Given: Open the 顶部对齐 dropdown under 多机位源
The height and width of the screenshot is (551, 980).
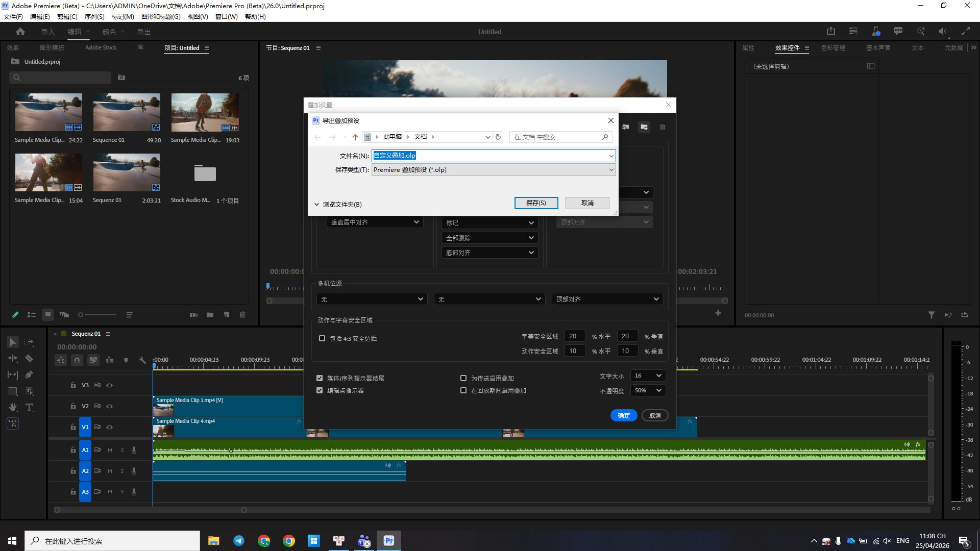Looking at the screenshot, I should pyautogui.click(x=607, y=299).
